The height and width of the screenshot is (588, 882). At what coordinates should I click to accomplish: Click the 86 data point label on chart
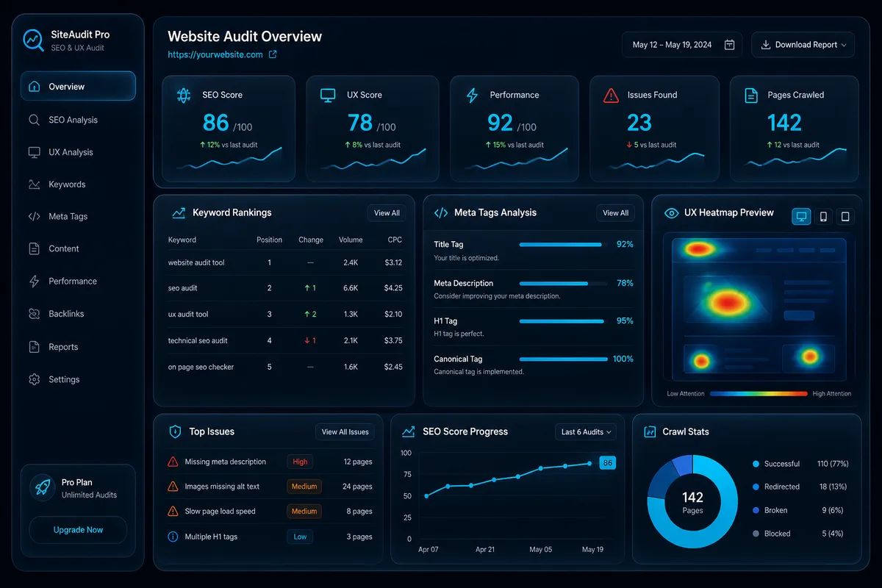pyautogui.click(x=607, y=463)
